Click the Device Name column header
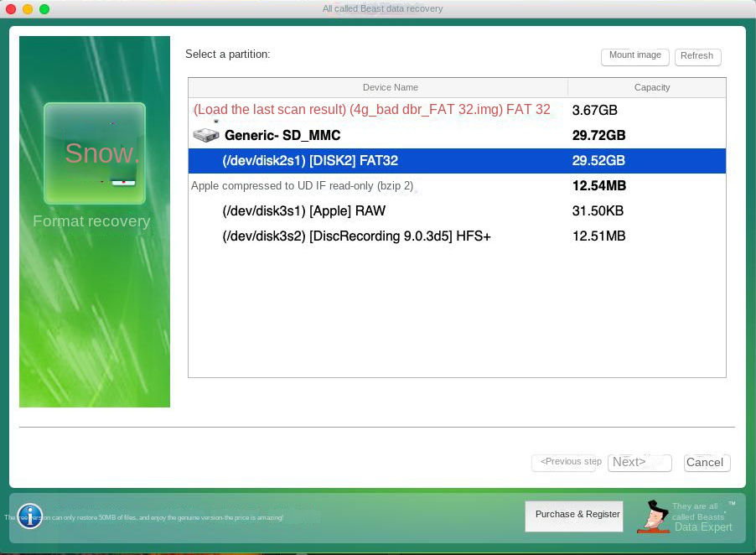This screenshot has height=555, width=756. [390, 87]
